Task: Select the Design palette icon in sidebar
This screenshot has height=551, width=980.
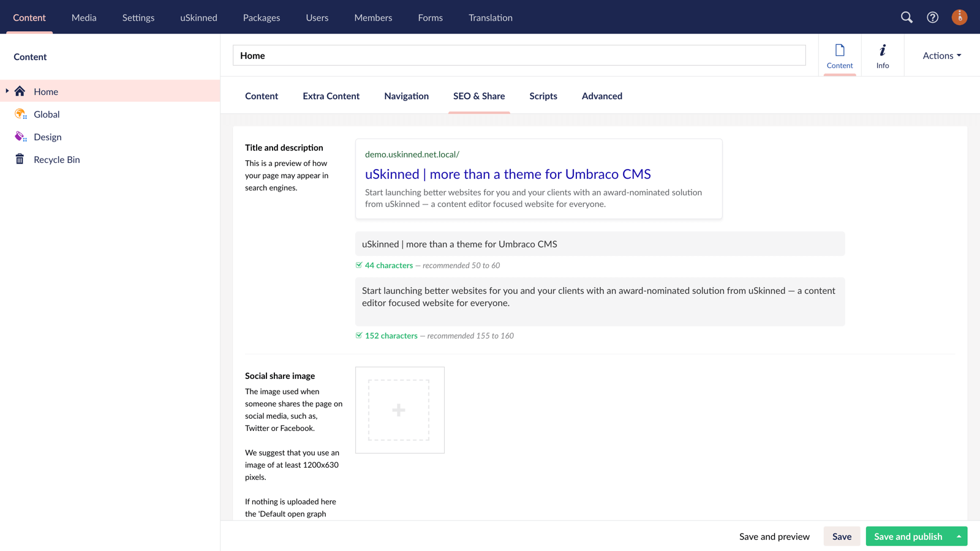Action: pos(20,137)
